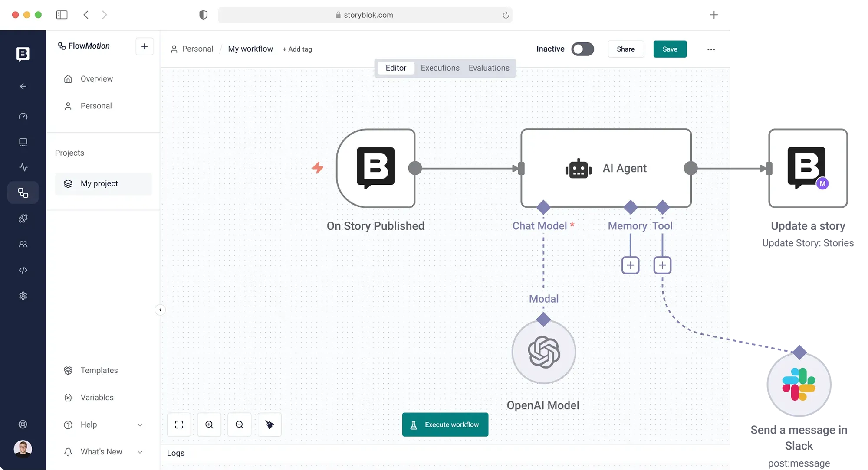Click the Modal label on connection
The width and height of the screenshot is (868, 470).
click(x=544, y=299)
